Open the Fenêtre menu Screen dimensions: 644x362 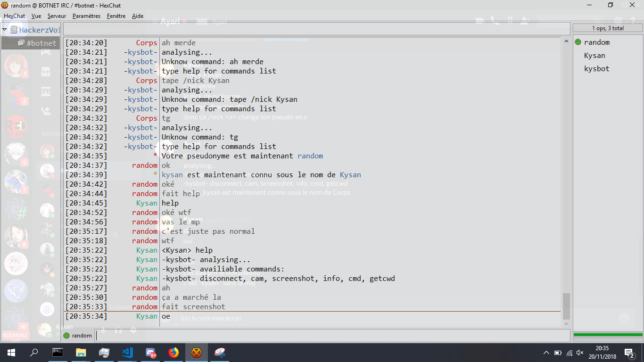pos(116,16)
